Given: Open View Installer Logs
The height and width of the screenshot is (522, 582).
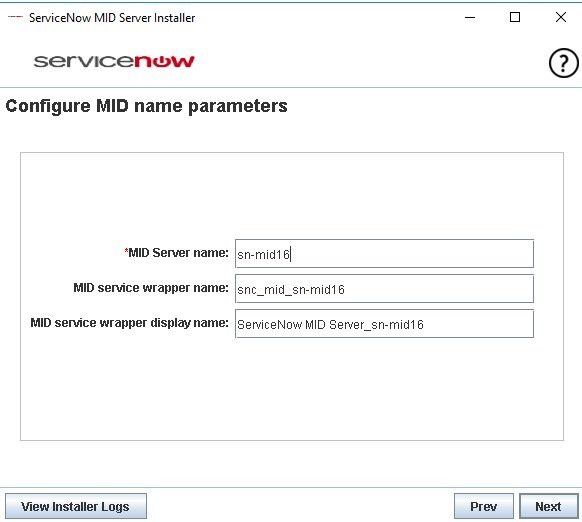Looking at the screenshot, I should (x=76, y=506).
